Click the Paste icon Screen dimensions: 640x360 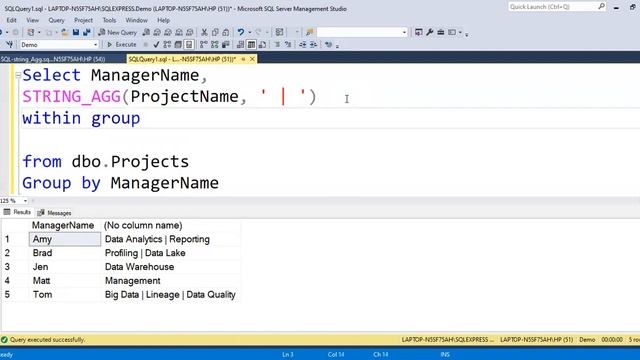(x=226, y=32)
